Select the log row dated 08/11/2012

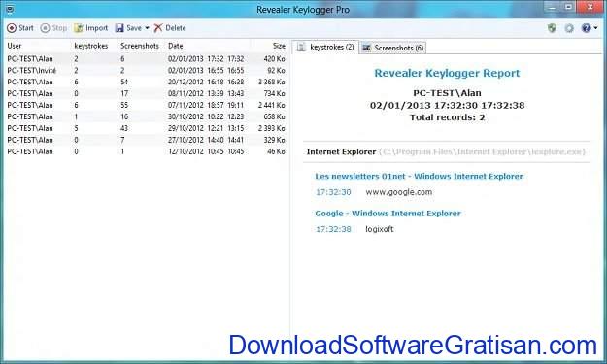coord(146,93)
